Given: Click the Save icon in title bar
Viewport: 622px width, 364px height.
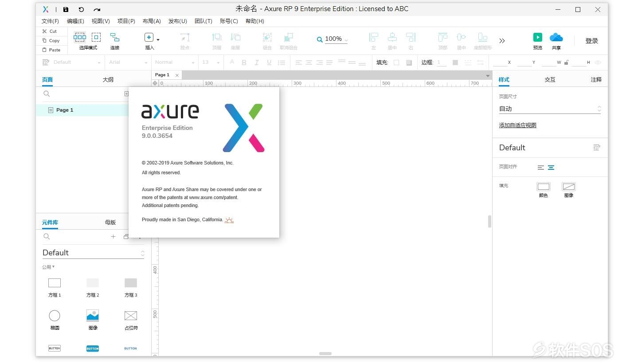Looking at the screenshot, I should coord(66,9).
